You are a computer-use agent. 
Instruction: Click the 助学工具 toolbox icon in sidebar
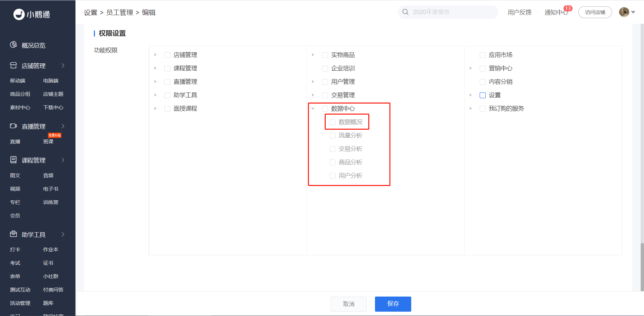(x=13, y=234)
